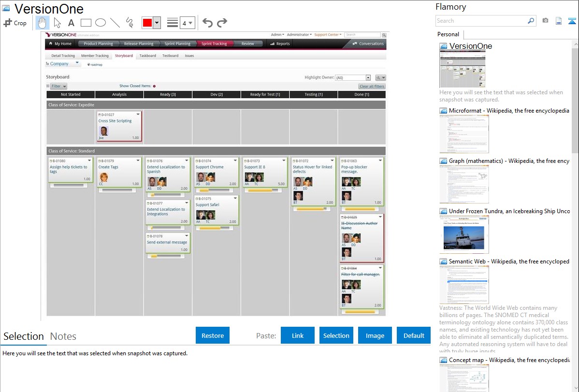Click Clear all filters
The height and width of the screenshot is (392, 579).
click(372, 87)
